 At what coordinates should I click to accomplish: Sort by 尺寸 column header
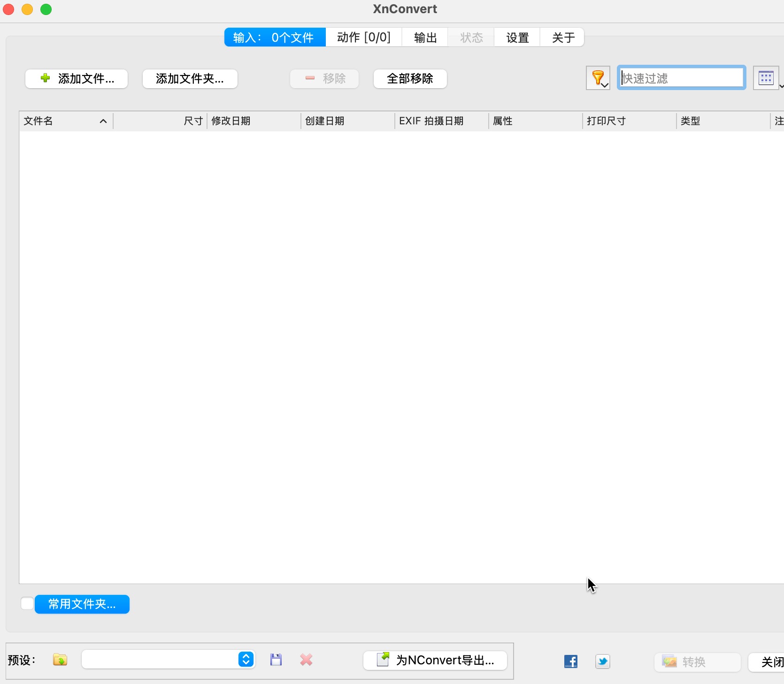point(160,121)
